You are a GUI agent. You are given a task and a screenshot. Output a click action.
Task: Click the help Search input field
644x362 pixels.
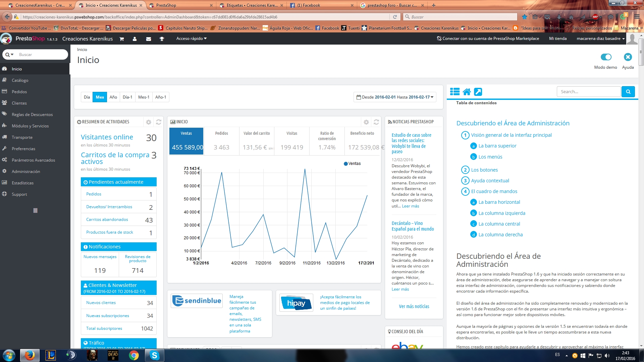pos(589,92)
